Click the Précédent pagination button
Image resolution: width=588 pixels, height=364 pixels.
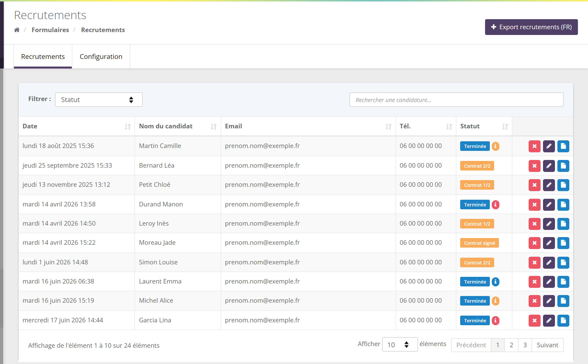pyautogui.click(x=471, y=345)
